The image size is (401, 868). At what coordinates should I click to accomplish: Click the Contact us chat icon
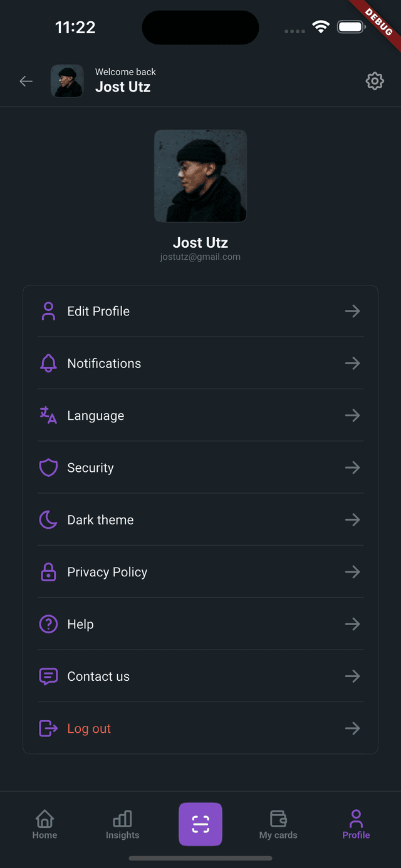click(48, 677)
